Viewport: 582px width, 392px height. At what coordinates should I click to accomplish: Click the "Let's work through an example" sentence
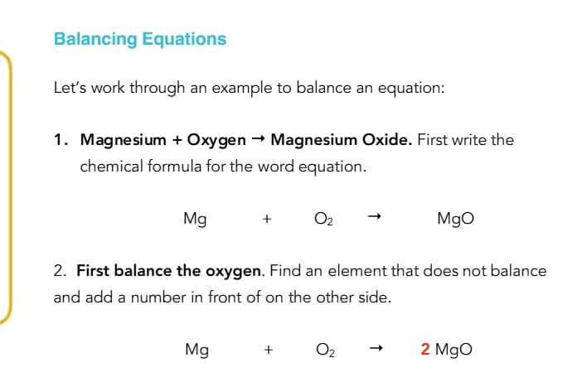(x=249, y=89)
